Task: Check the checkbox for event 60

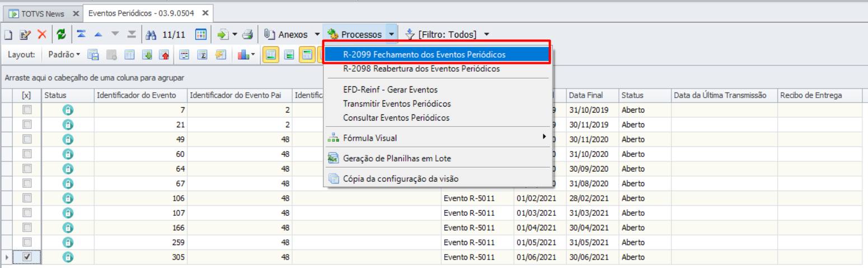Action: [27, 154]
